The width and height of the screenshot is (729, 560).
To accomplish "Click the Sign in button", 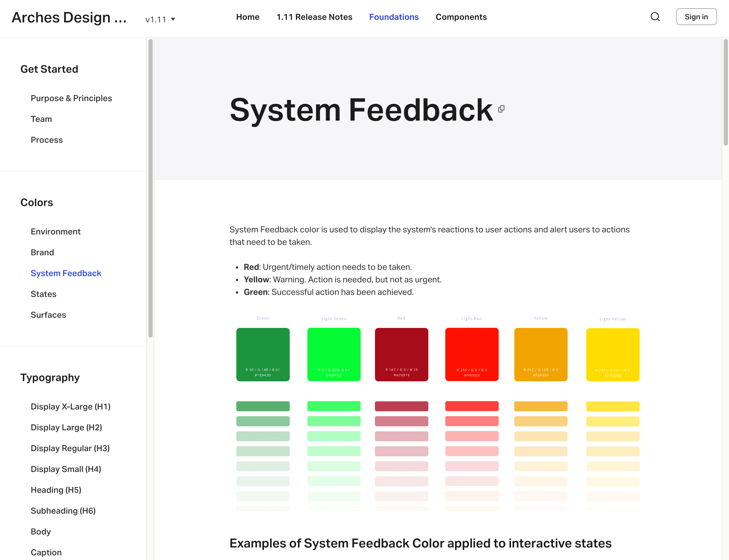I will click(696, 17).
